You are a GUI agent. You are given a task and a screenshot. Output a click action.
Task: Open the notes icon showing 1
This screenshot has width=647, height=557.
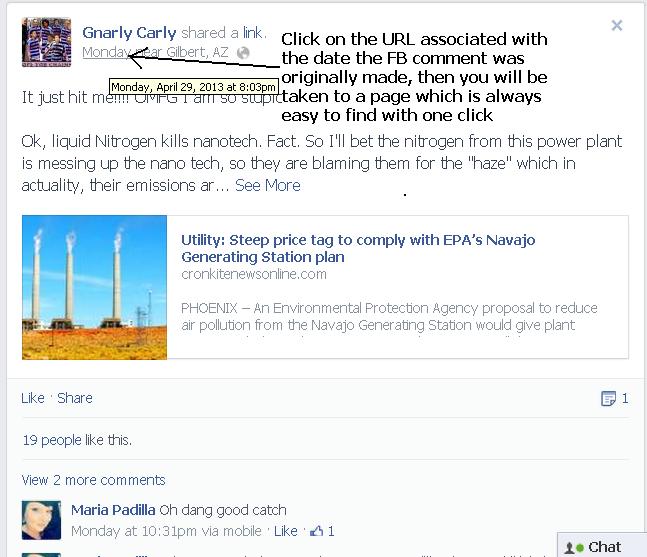(608, 399)
